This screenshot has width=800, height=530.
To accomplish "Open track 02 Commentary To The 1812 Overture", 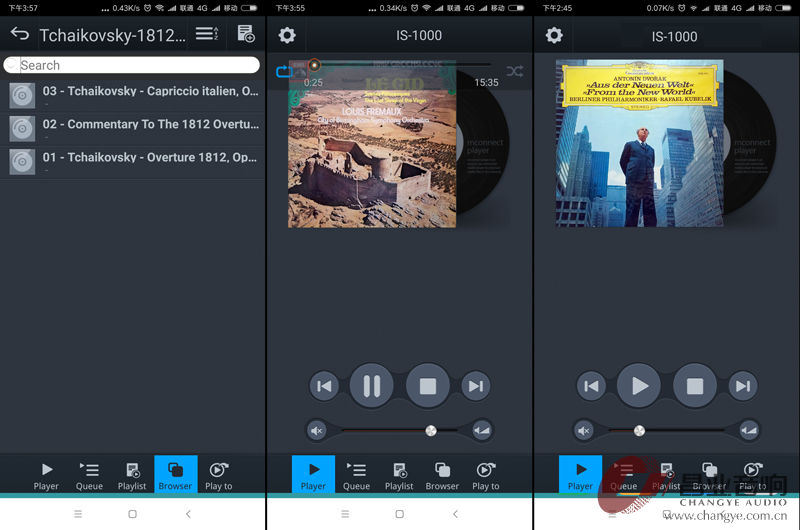I will tap(133, 129).
